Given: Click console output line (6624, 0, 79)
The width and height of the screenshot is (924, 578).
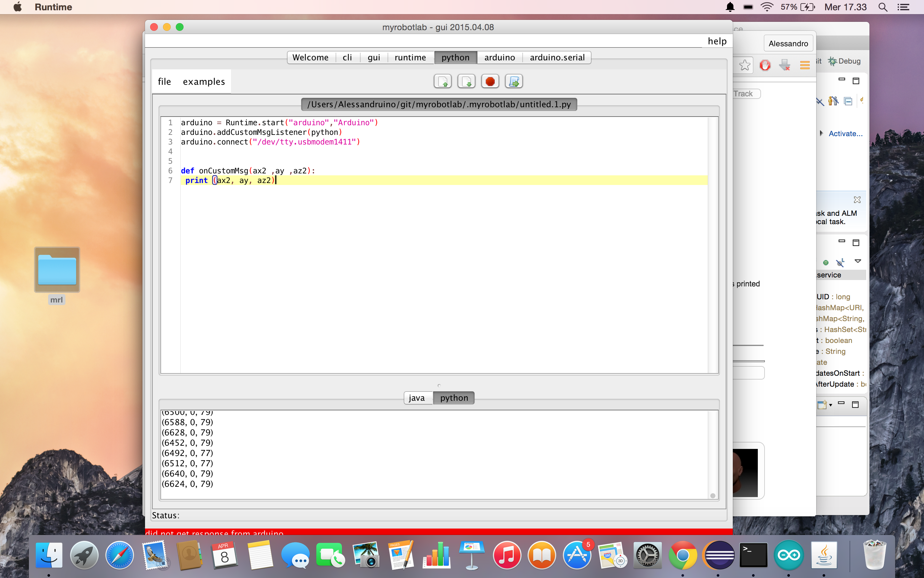Looking at the screenshot, I should click(187, 484).
